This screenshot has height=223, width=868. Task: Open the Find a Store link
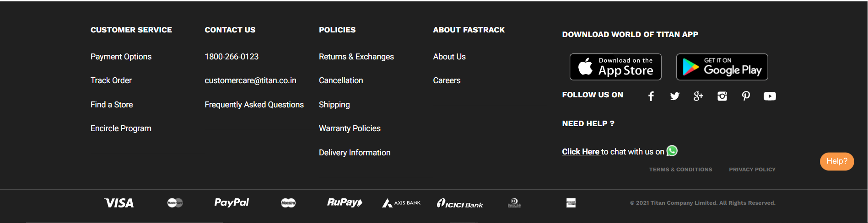point(112,105)
